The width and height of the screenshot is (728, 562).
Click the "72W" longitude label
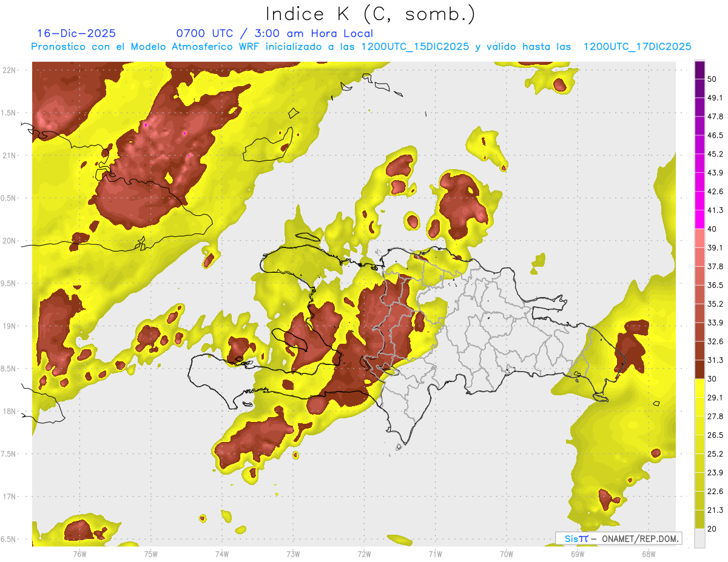[364, 554]
